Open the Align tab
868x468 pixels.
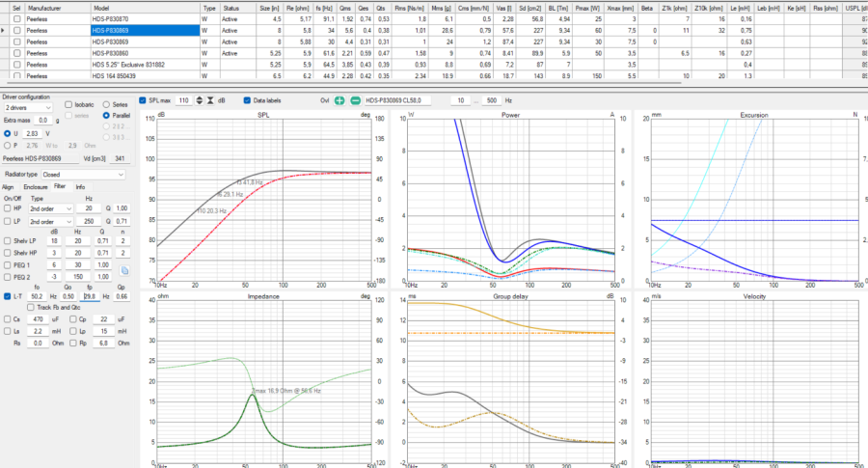[x=8, y=187]
